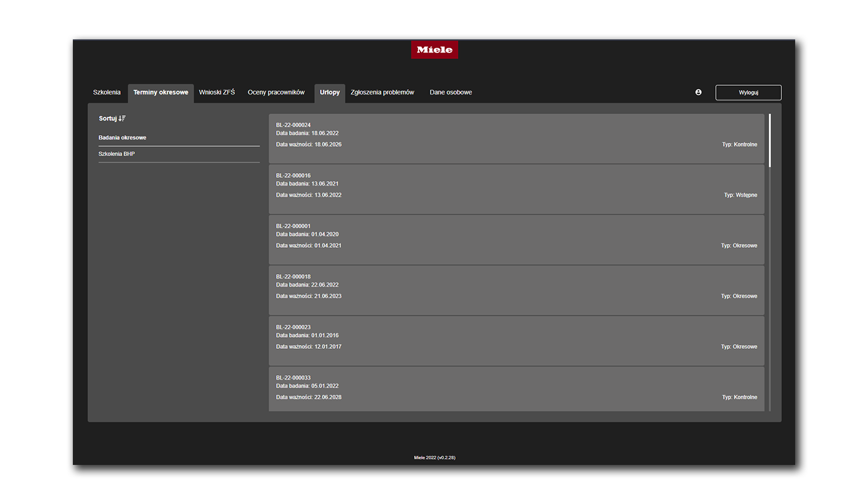Viewport: 868px width, 503px height.
Task: Open record BL-22-000016 of type Wstępne
Action: [x=516, y=189]
